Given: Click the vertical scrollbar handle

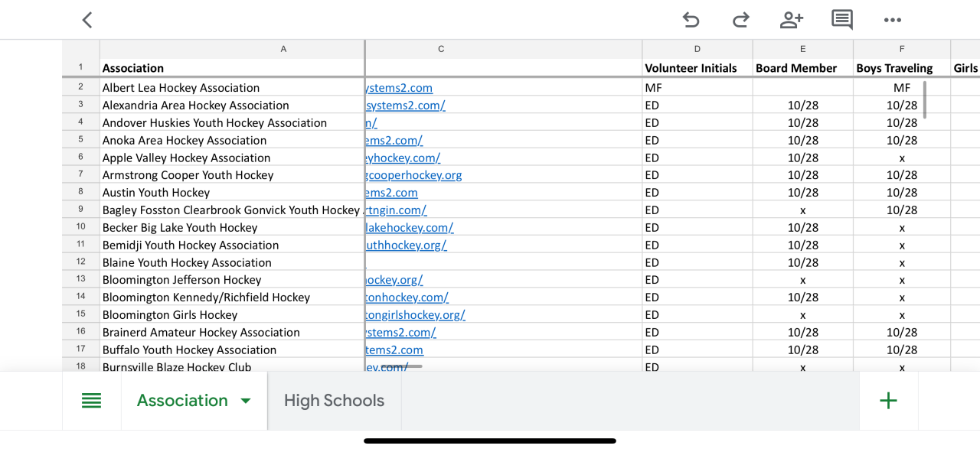Looking at the screenshot, I should (x=925, y=99).
